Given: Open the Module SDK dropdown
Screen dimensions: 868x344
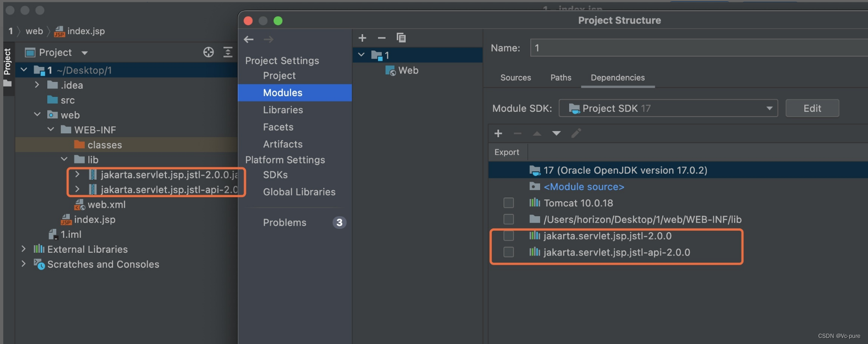Looking at the screenshot, I should point(668,108).
